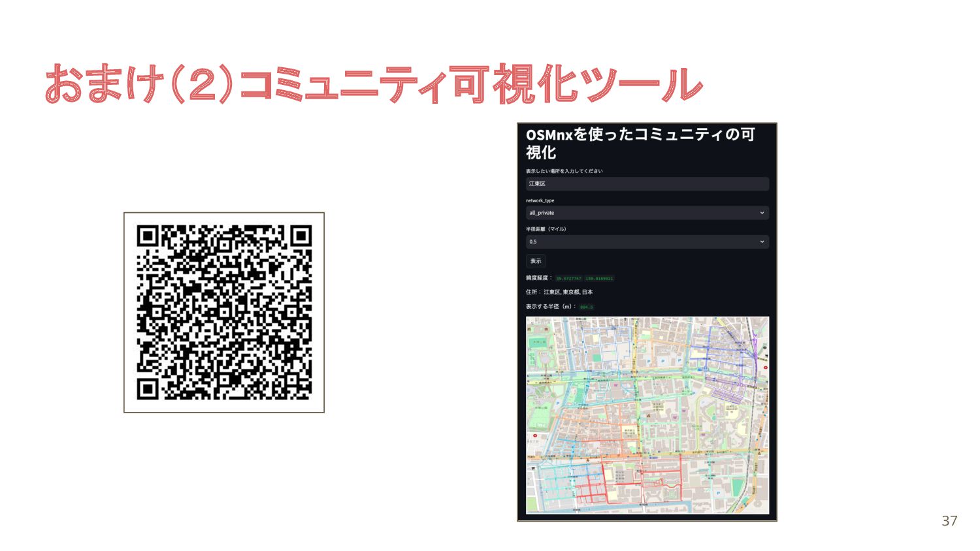This screenshot has width=980, height=551.
Task: Click the 半径距離(マイル) label text
Action: (x=546, y=229)
